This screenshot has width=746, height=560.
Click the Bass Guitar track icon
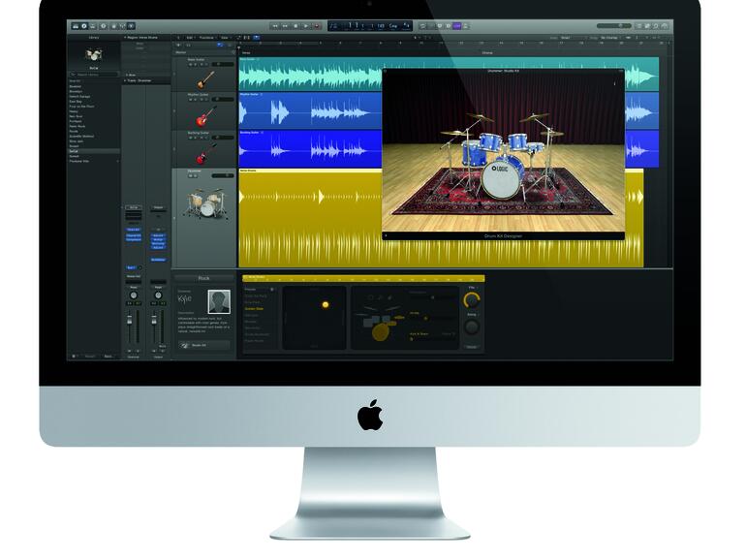point(205,79)
